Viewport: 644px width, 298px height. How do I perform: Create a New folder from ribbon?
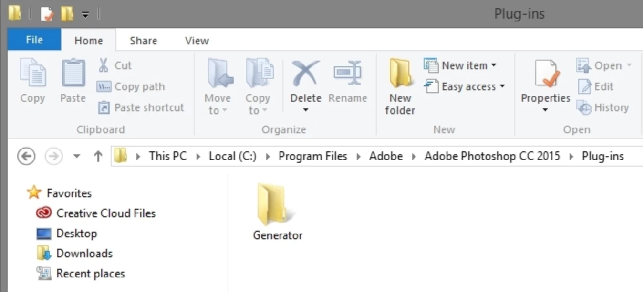tap(400, 87)
